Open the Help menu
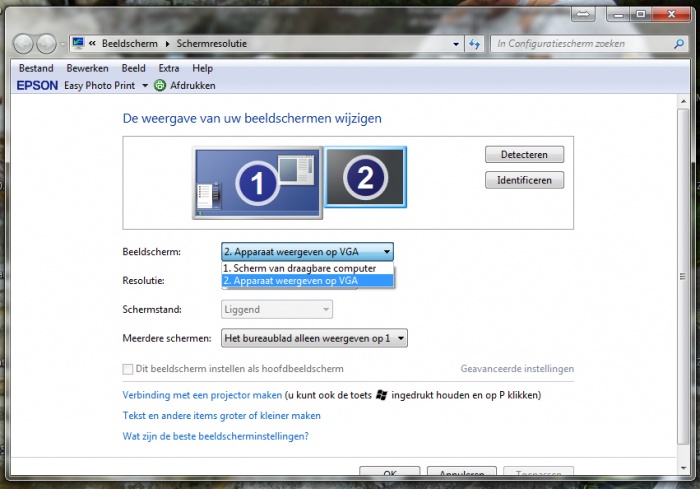 point(202,68)
